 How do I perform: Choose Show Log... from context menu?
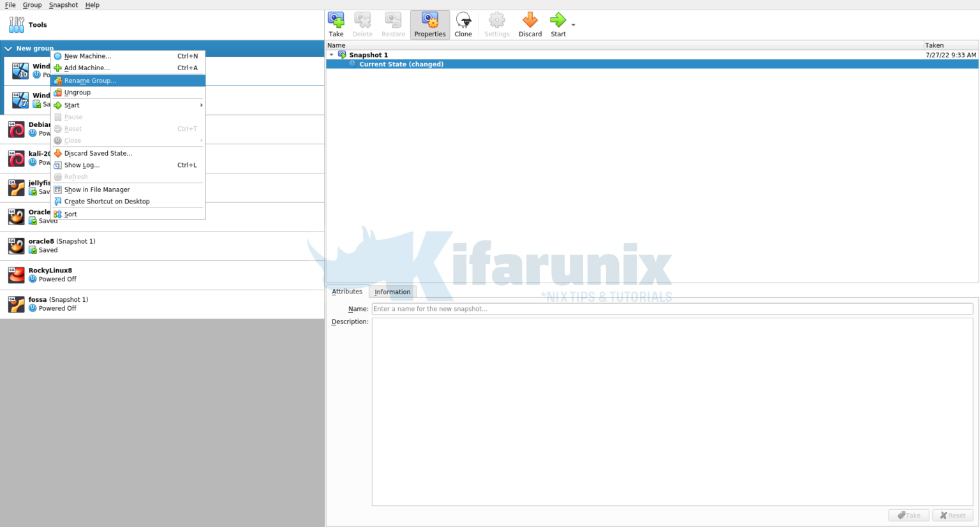click(x=128, y=165)
